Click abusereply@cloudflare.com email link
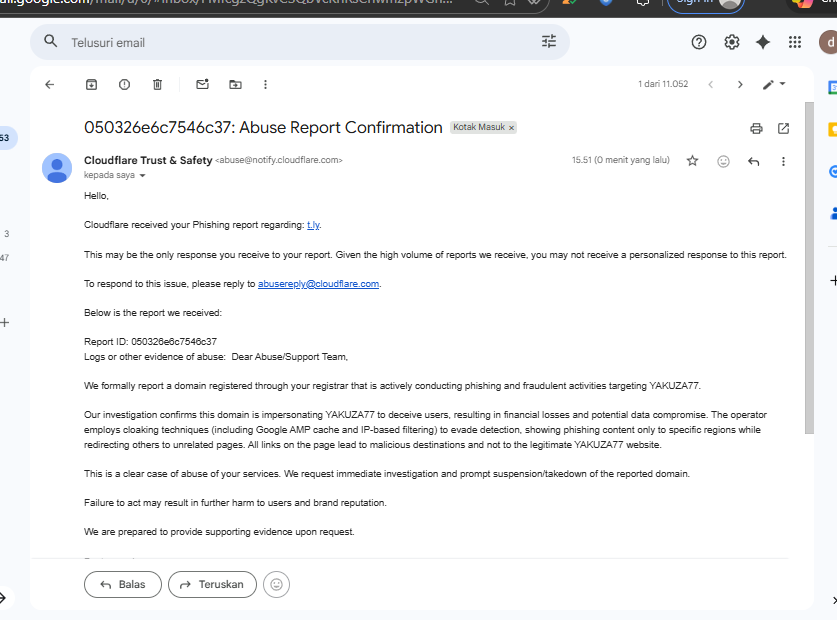This screenshot has height=620, width=837. (318, 284)
